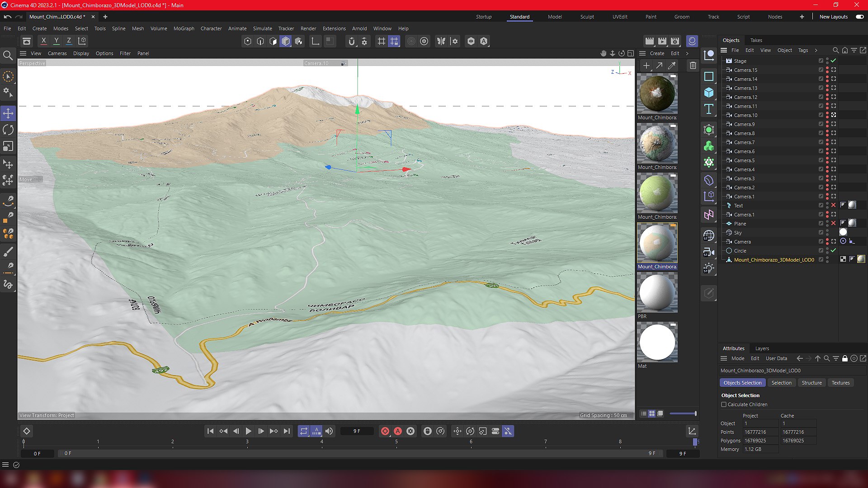Enable the Calculate Children checkbox
This screenshot has width=868, height=488.
pyautogui.click(x=724, y=405)
